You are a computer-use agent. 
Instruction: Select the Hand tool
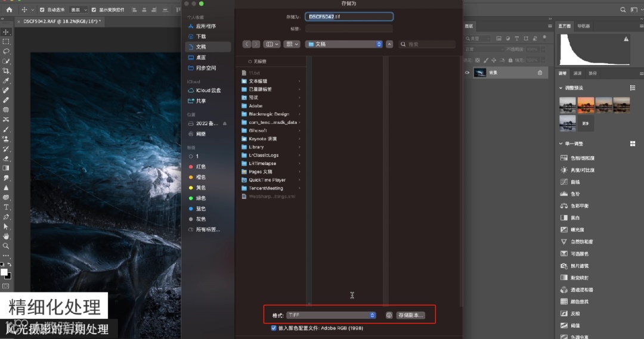tap(6, 236)
